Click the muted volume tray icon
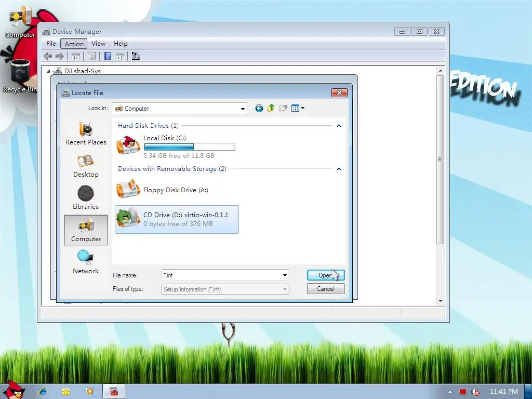 coord(475,392)
